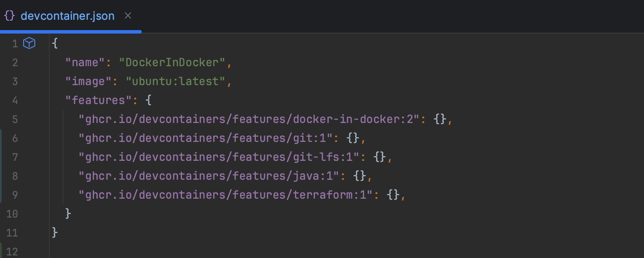Click line number 12 in the gutter
This screenshot has height=258, width=644.
point(12,251)
